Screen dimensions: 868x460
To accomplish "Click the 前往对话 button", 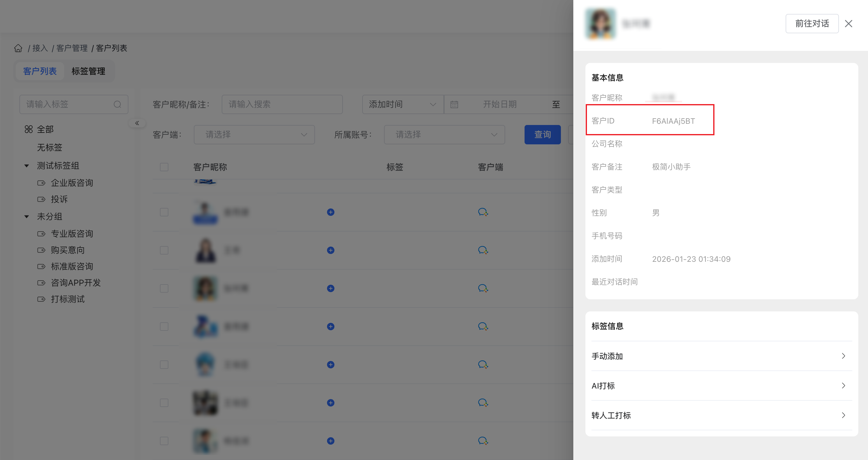I will coord(812,24).
